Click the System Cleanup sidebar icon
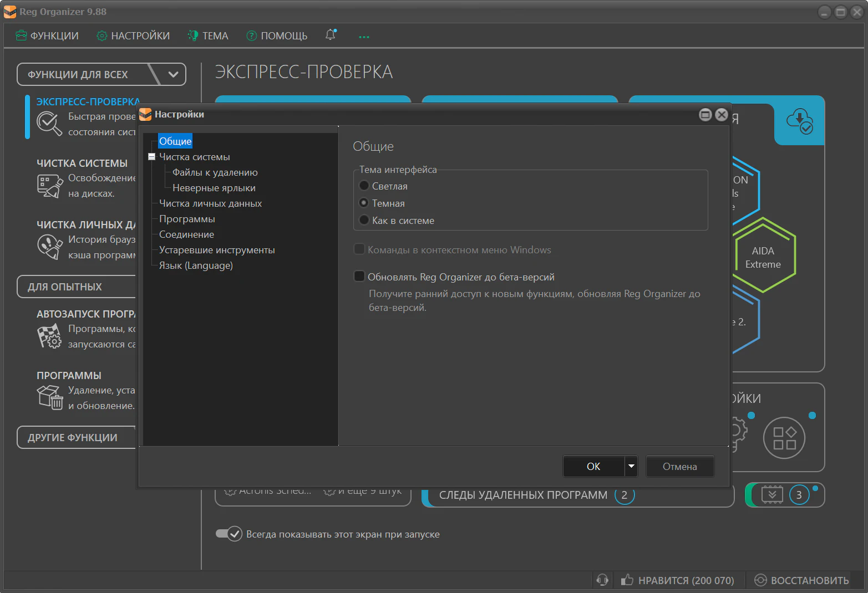This screenshot has width=868, height=593. tap(49, 186)
